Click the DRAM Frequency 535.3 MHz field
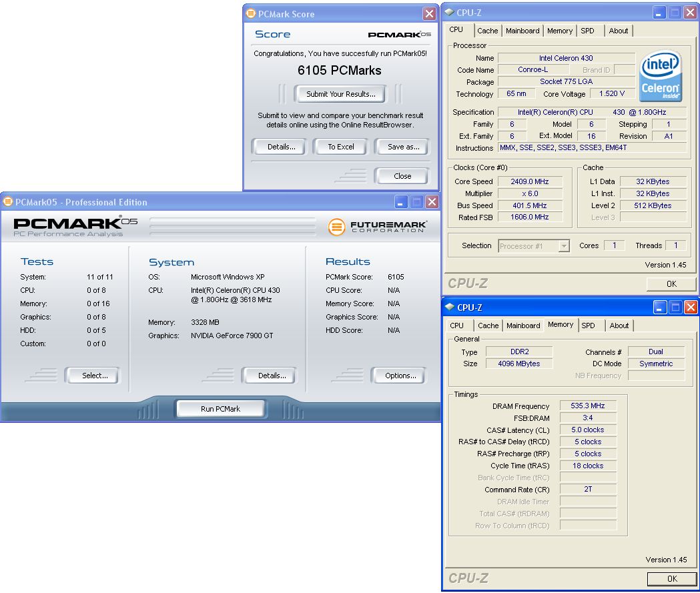 coord(588,406)
